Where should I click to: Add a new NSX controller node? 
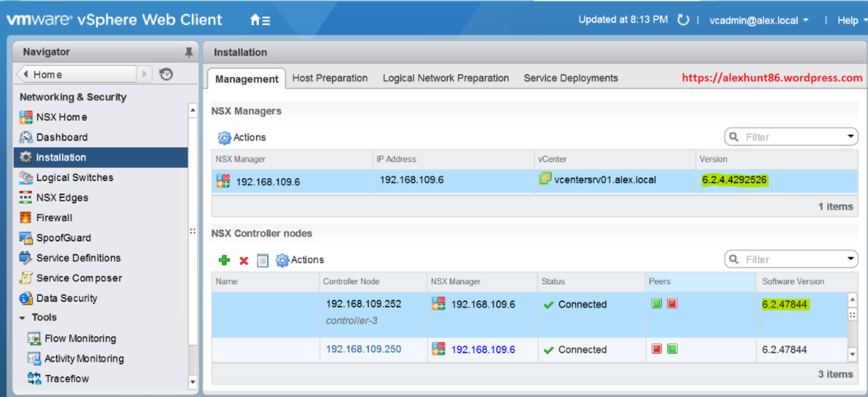[x=224, y=260]
